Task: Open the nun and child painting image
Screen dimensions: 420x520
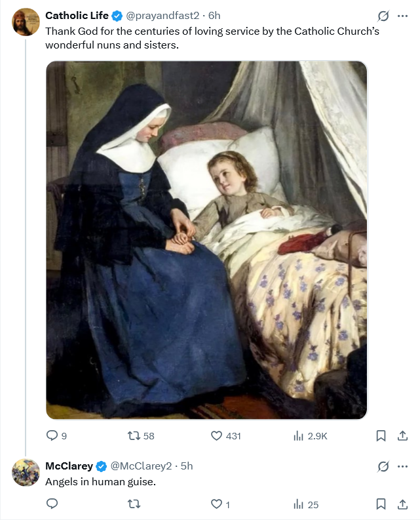Action: click(x=206, y=240)
